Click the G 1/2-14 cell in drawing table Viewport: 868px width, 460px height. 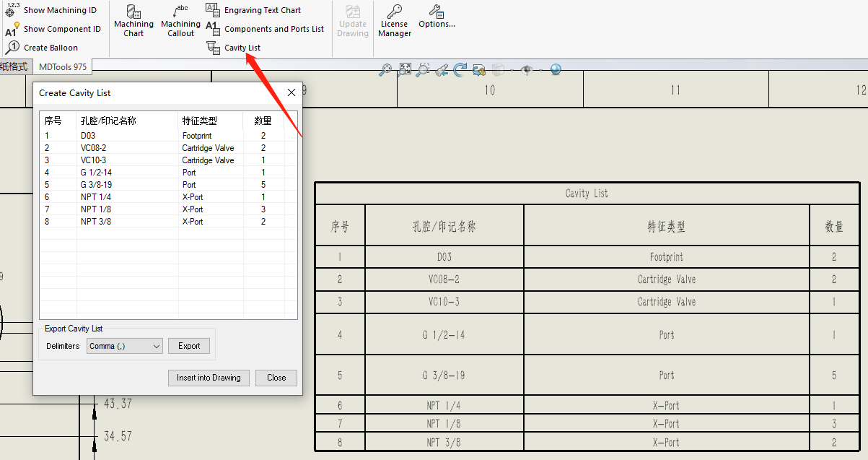(444, 334)
